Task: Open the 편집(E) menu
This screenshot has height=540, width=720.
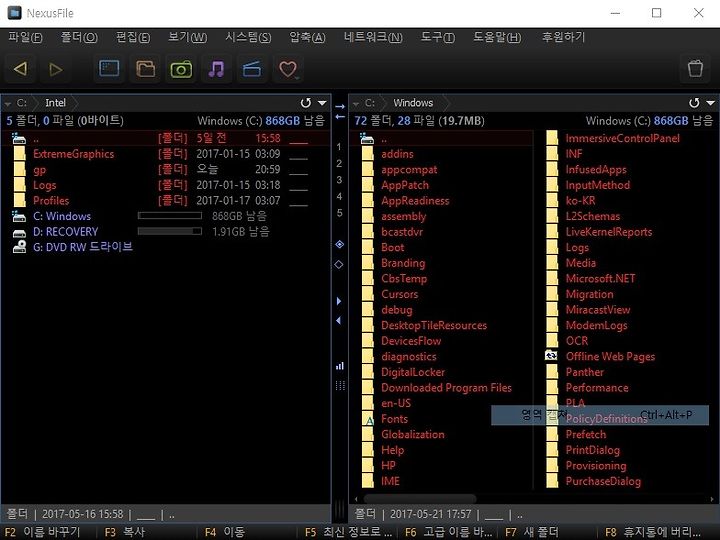Action: point(133,37)
